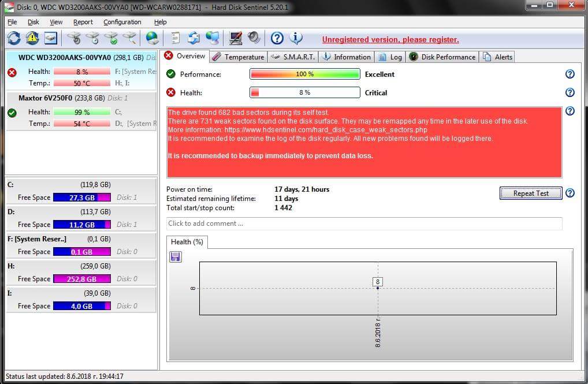Switch to the Alerts tab
The height and width of the screenshot is (384, 588).
(498, 57)
